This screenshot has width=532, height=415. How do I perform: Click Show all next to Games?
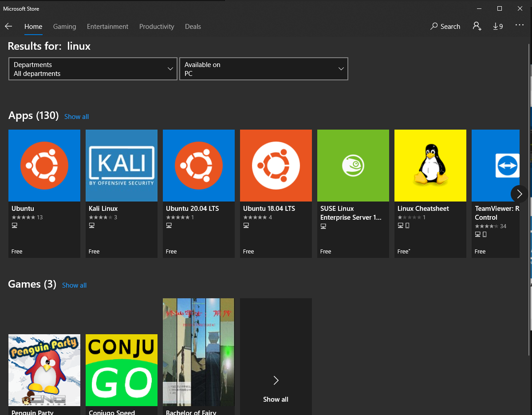(74, 285)
